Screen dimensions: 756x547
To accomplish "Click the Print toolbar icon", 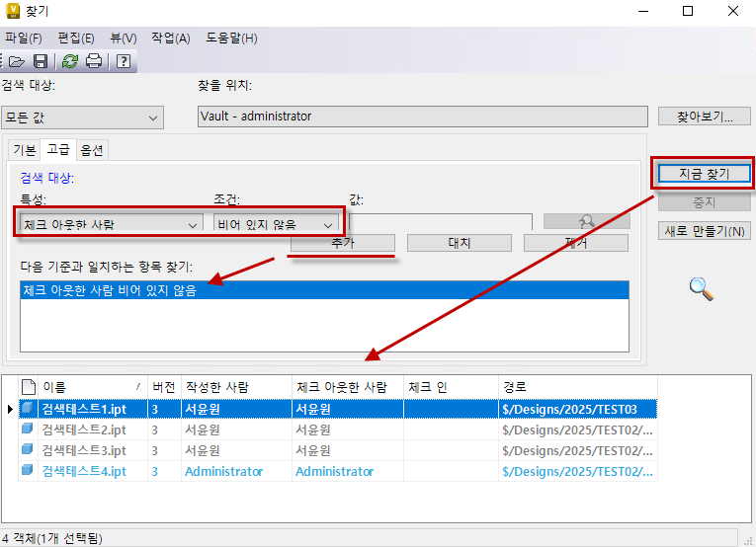I will click(94, 61).
